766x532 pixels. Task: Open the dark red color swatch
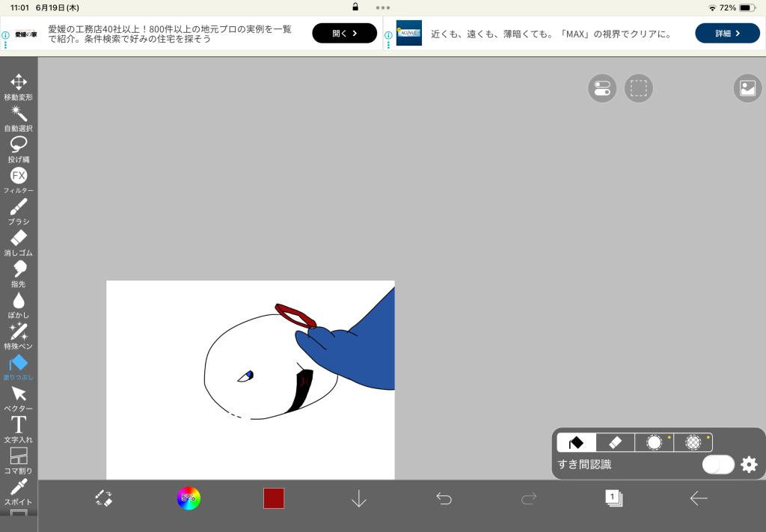pyautogui.click(x=274, y=498)
